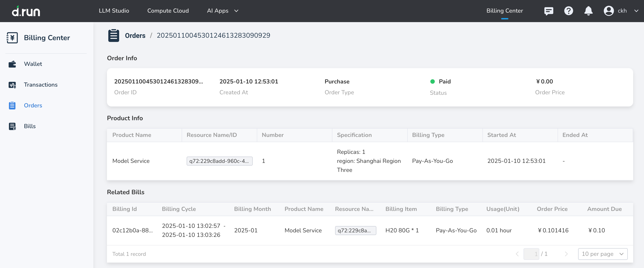Click the Resource Na... column header
This screenshot has height=268, width=644.
coord(354,209)
